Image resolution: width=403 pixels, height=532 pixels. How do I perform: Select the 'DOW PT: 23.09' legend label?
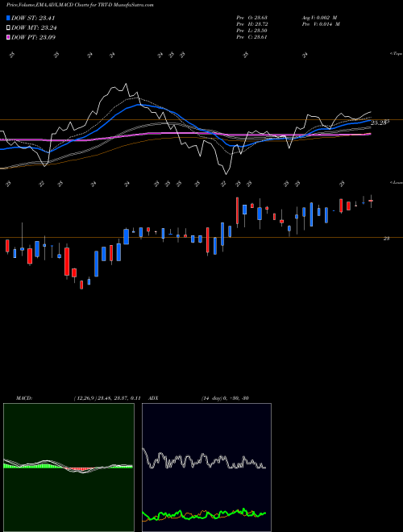point(33,37)
